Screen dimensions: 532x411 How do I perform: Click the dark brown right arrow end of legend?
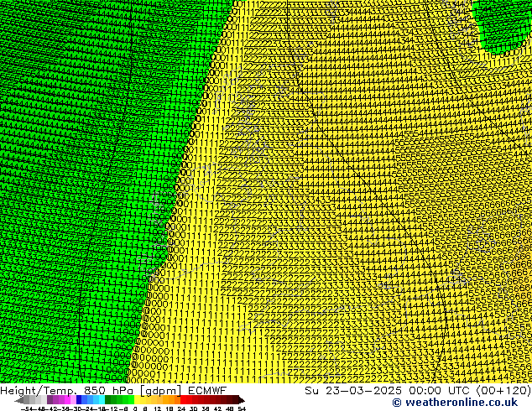click(x=242, y=400)
